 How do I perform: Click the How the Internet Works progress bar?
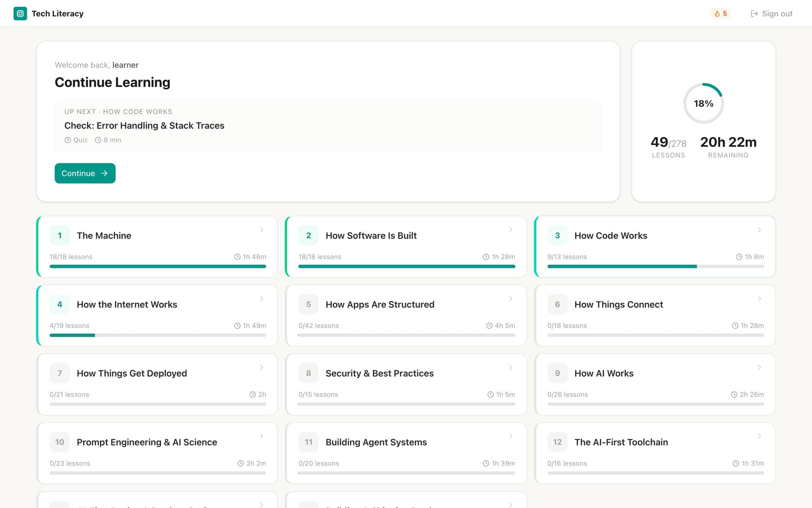point(158,335)
